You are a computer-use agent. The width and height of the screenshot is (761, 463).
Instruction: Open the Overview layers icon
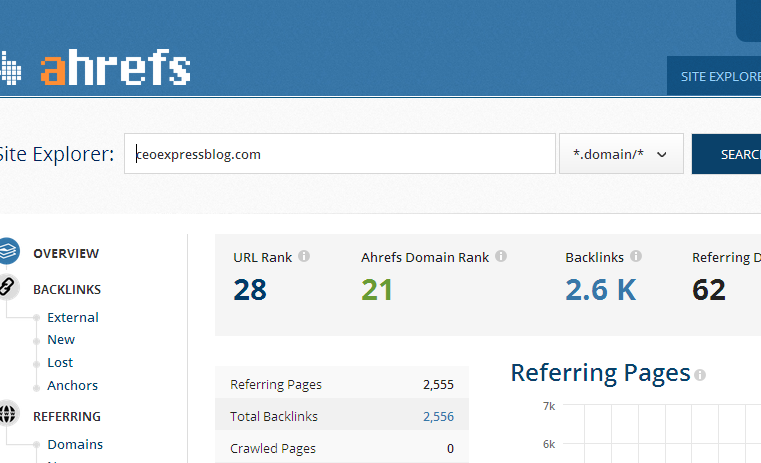[9, 251]
